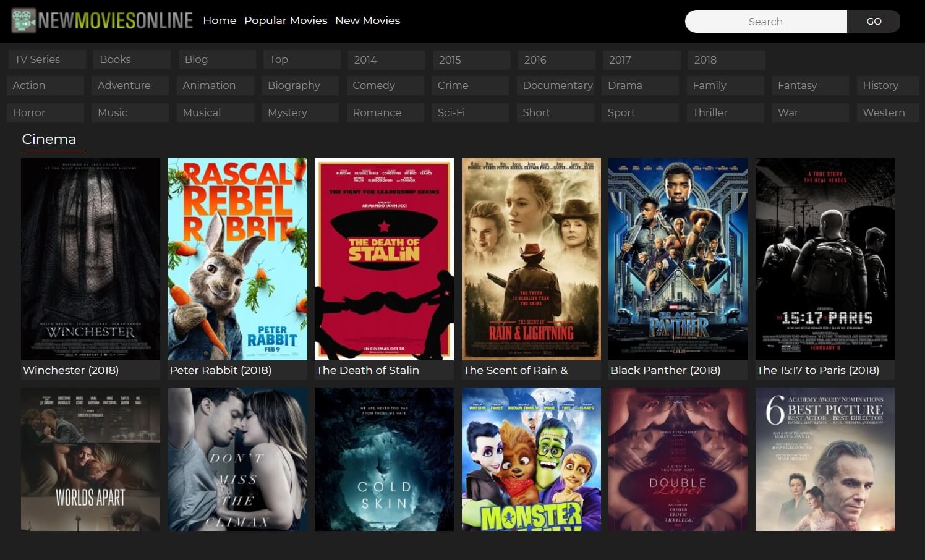Click The Scent of Rain & title

(515, 370)
